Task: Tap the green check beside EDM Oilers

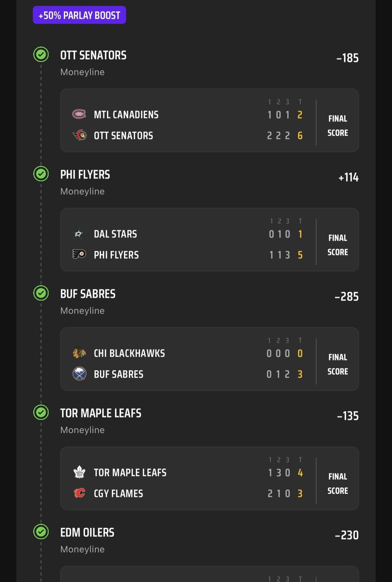Action: tap(41, 532)
